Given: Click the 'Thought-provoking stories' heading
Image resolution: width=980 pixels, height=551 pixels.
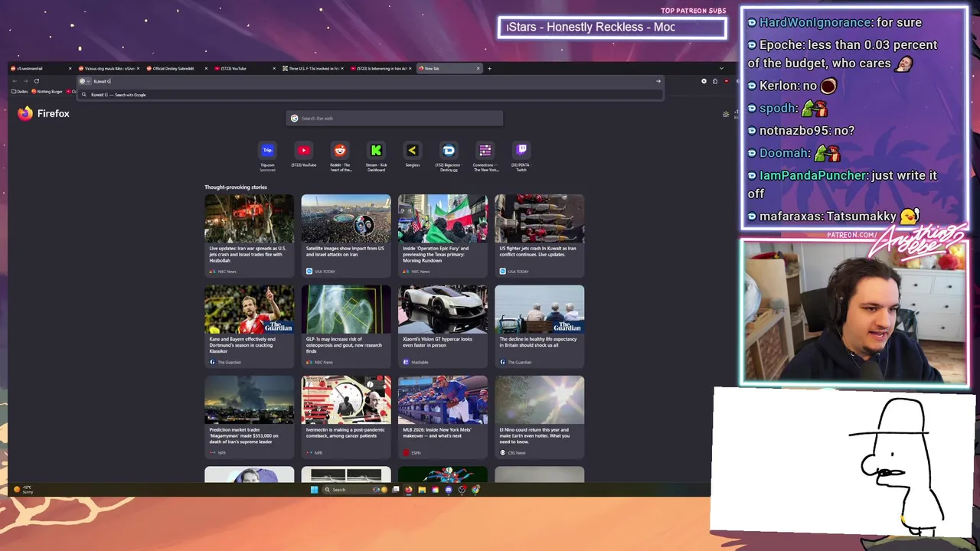Looking at the screenshot, I should click(236, 187).
